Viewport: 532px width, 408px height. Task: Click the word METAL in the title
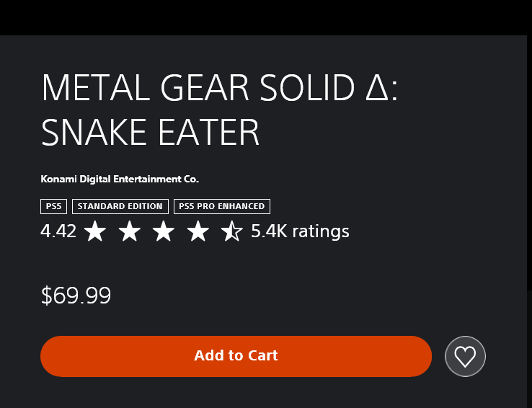(95, 89)
